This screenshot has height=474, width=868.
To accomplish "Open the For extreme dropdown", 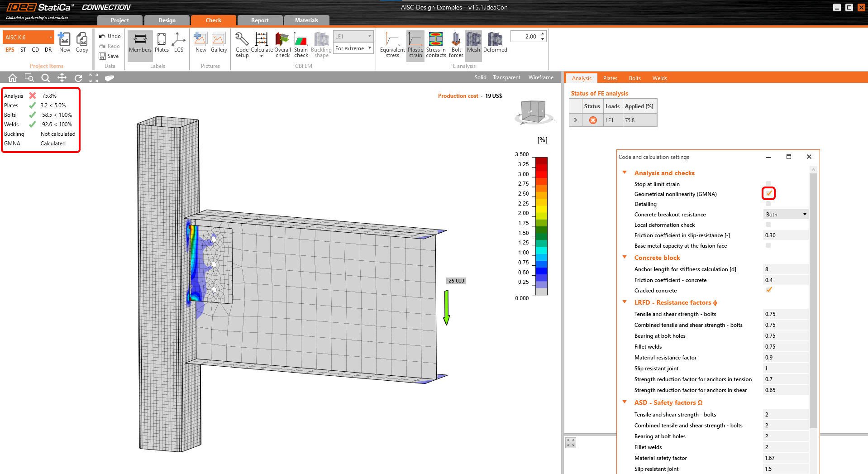I will click(x=353, y=48).
